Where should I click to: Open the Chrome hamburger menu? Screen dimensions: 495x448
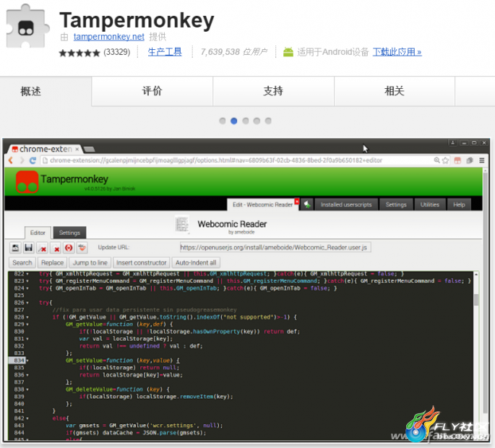[x=482, y=160]
